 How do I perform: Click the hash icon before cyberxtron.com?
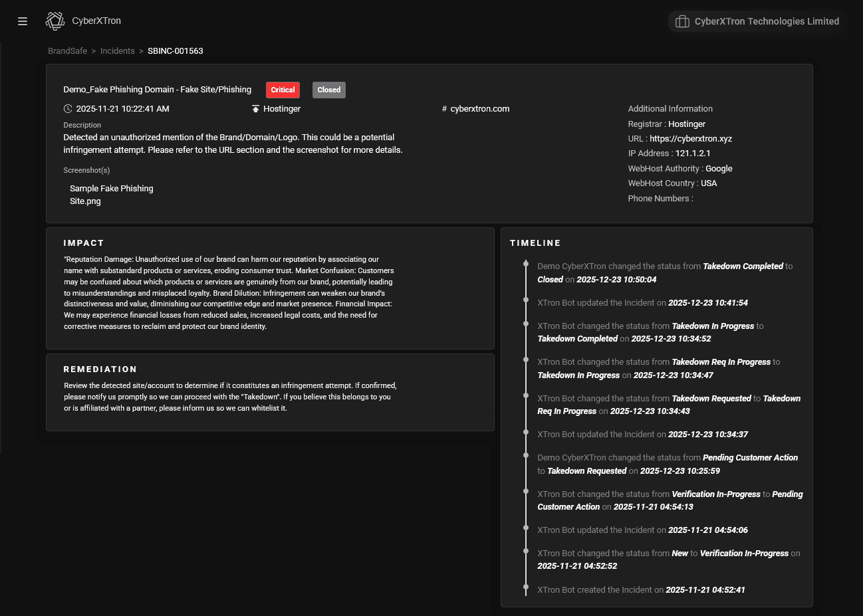click(x=443, y=108)
